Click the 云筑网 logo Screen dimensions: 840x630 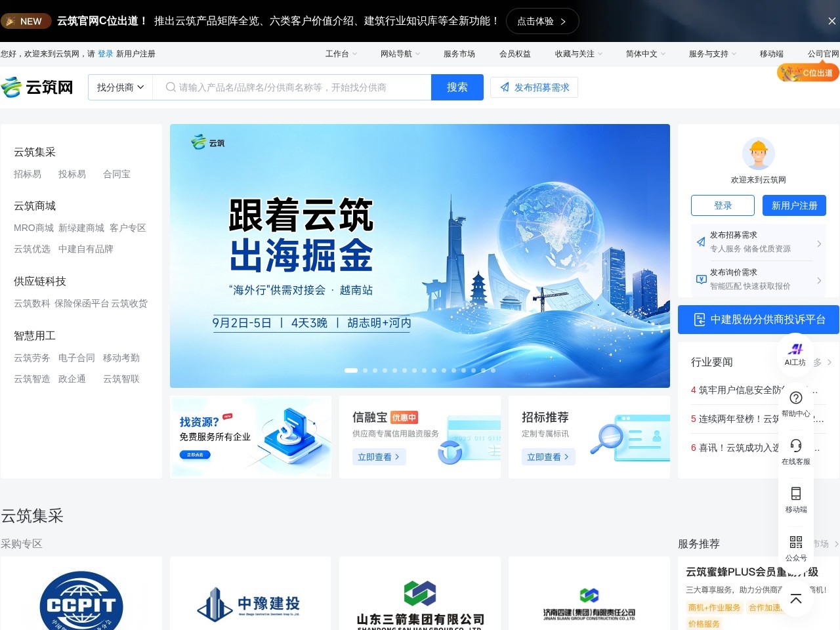pos(37,87)
